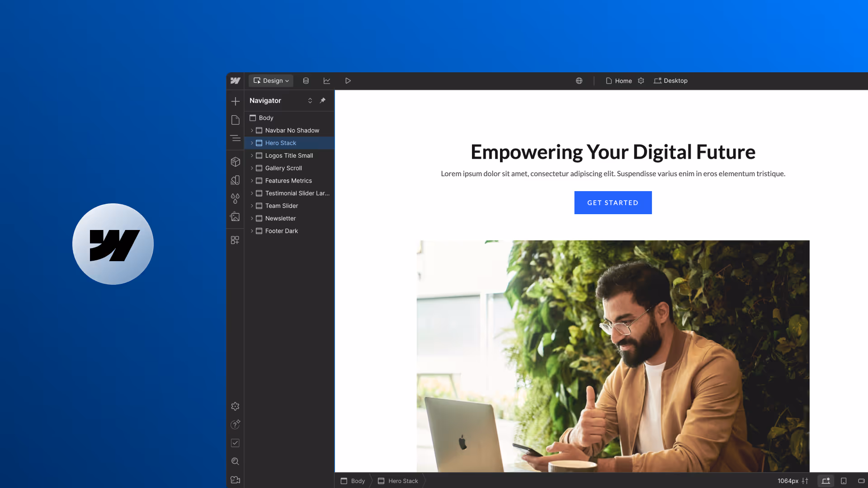Screen dimensions: 868x488
Task: Open the Assets image icon panel
Action: click(x=235, y=217)
